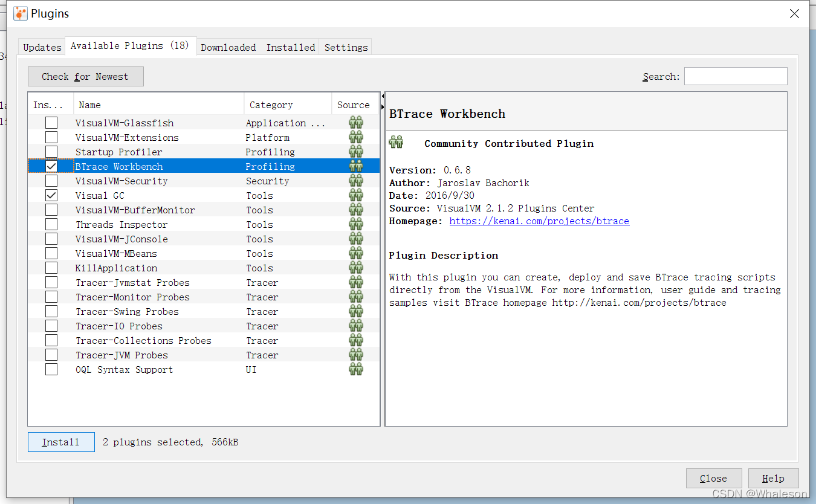
Task: Check the Threads Inspector install checkbox
Action: pos(51,224)
